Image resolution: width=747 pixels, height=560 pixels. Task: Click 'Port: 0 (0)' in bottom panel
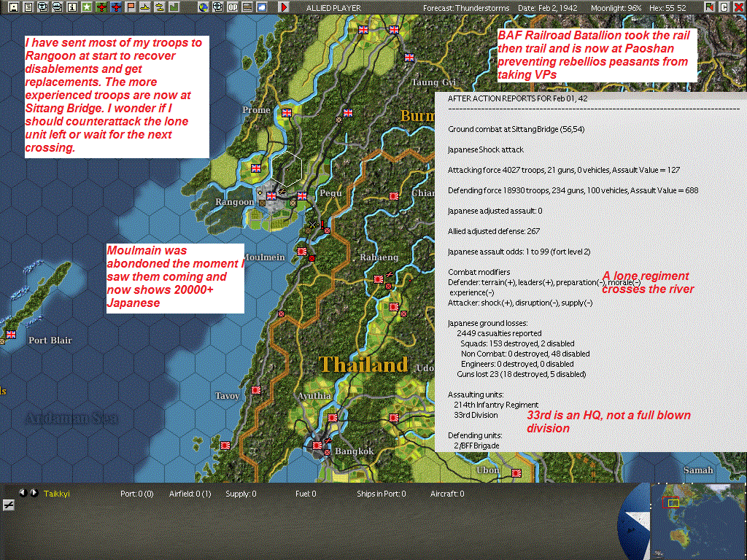tap(136, 494)
